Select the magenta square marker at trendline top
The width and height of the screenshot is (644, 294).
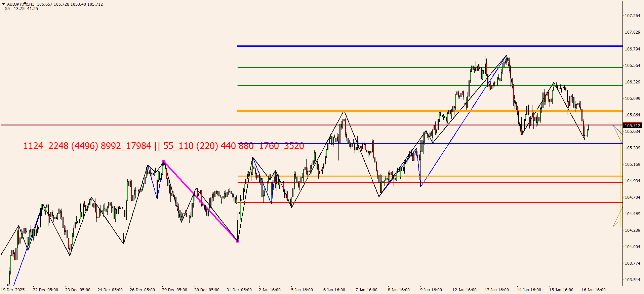click(x=164, y=161)
